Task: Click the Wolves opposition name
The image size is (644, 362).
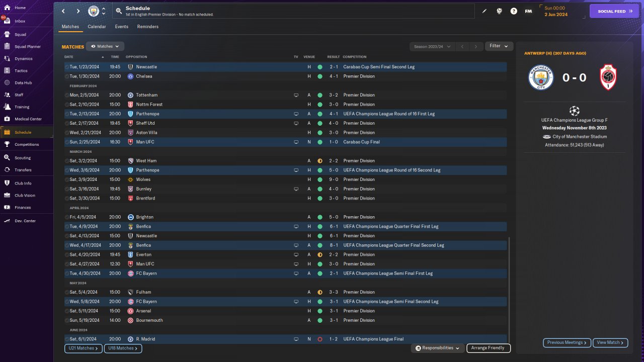Action: (143, 179)
